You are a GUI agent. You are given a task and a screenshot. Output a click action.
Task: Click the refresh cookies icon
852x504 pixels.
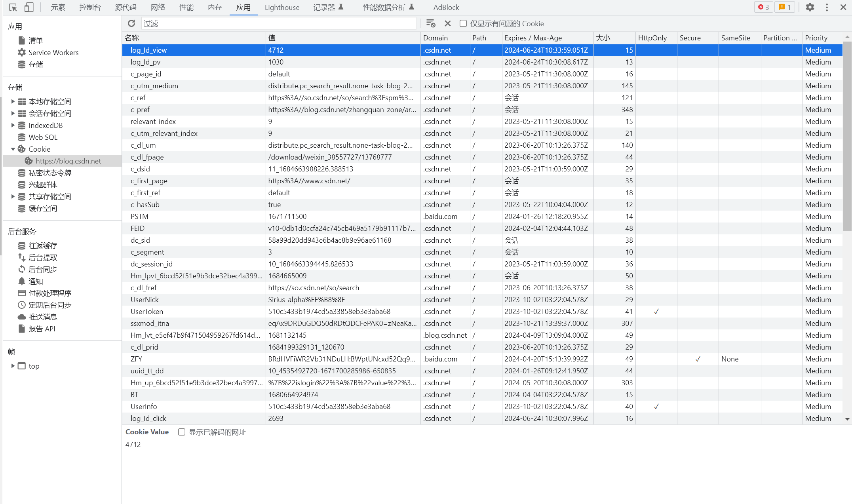click(x=131, y=23)
